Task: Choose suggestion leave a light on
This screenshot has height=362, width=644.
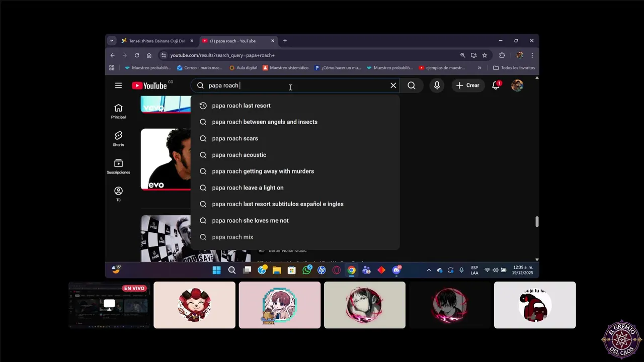Action: [295, 188]
